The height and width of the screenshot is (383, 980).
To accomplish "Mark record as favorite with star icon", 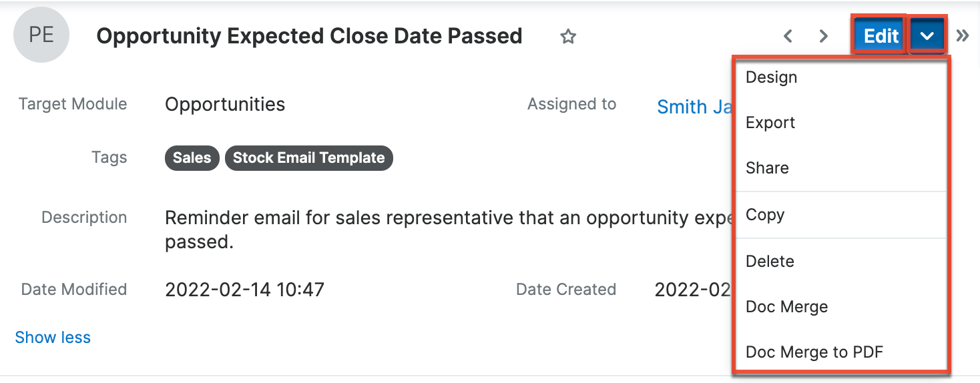I will (x=568, y=37).
